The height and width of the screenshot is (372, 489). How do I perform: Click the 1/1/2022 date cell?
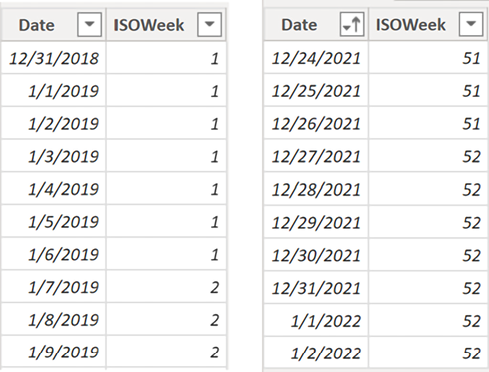[x=316, y=320]
